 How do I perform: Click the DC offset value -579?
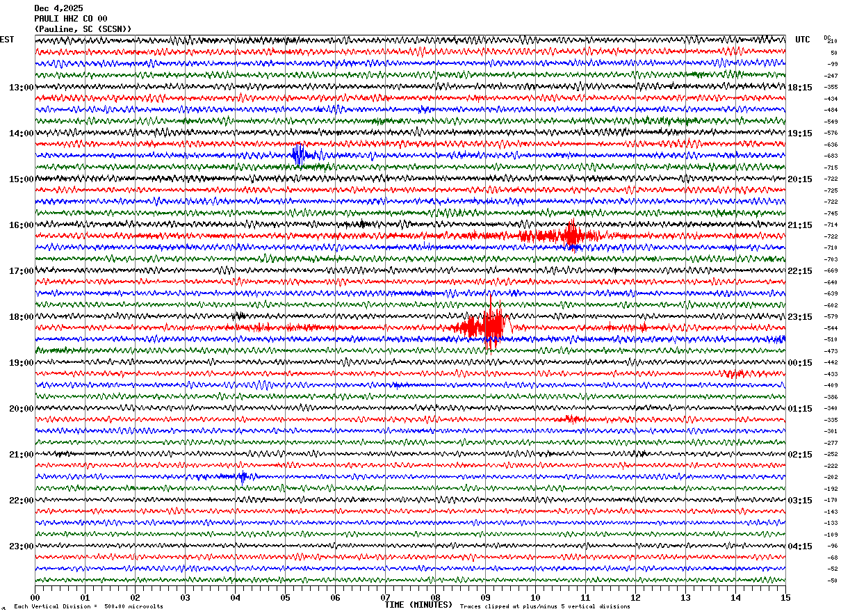click(831, 317)
